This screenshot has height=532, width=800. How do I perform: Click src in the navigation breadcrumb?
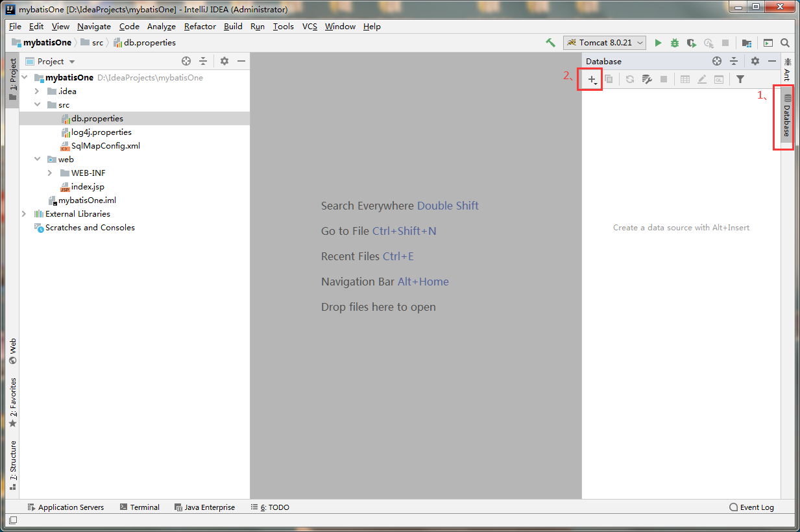click(91, 43)
